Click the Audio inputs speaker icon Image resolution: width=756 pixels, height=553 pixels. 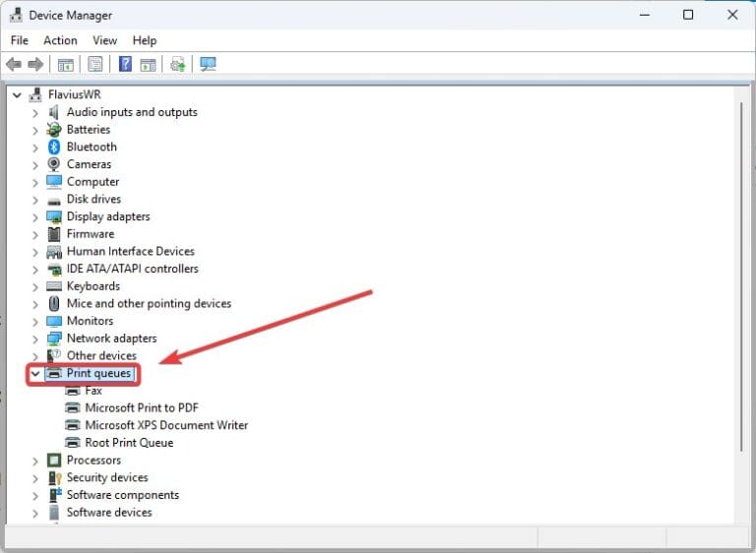[53, 112]
